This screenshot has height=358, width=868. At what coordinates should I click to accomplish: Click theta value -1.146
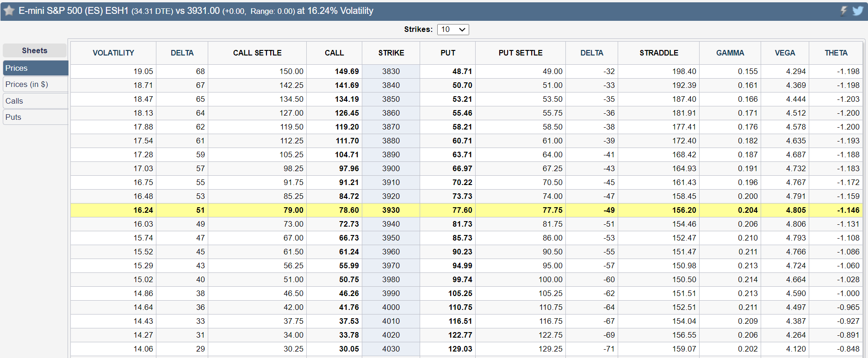tap(848, 210)
